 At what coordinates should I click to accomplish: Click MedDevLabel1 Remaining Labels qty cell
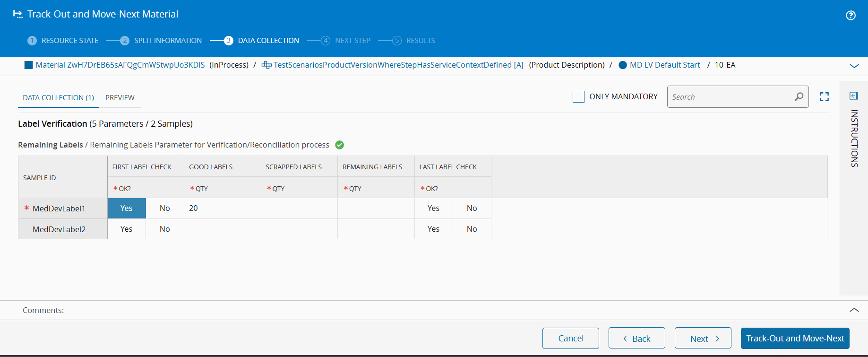click(x=376, y=208)
